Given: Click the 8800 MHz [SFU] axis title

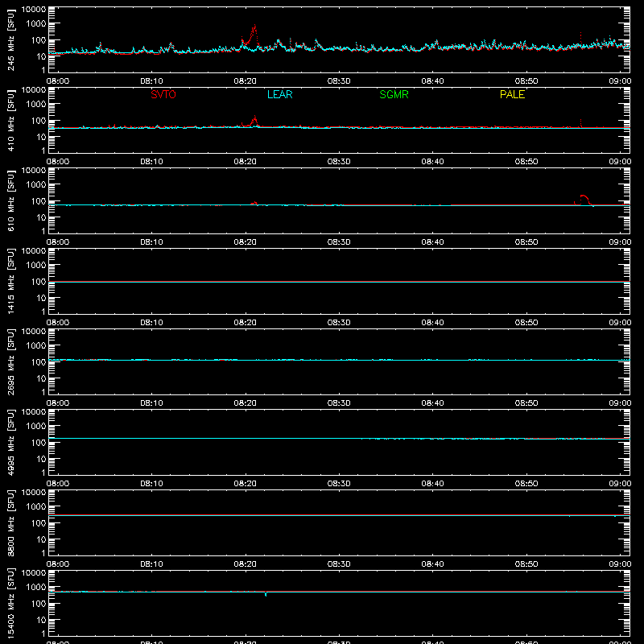Looking at the screenshot, I should click(x=10, y=522).
